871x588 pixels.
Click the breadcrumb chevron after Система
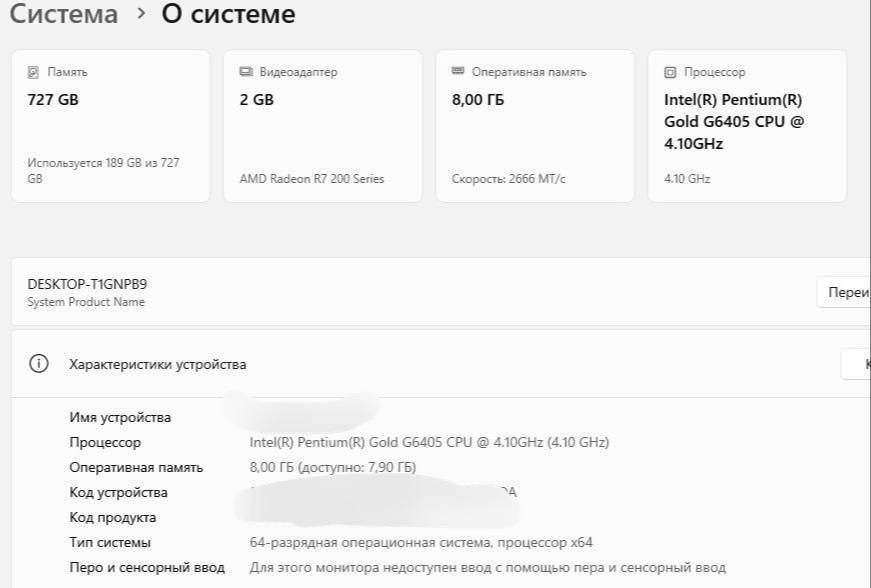point(140,15)
